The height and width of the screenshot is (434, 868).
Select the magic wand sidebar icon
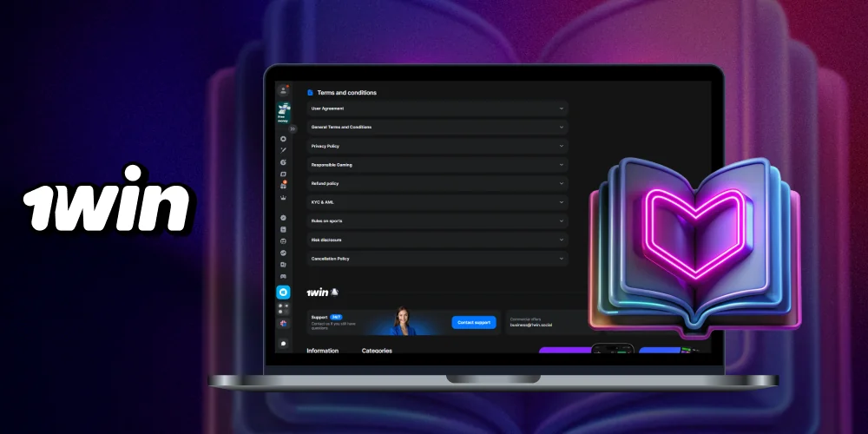coord(284,150)
